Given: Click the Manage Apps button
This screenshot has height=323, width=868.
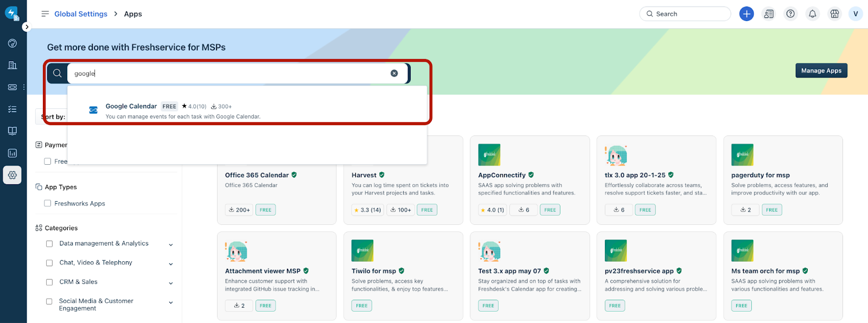Looking at the screenshot, I should coord(821,70).
